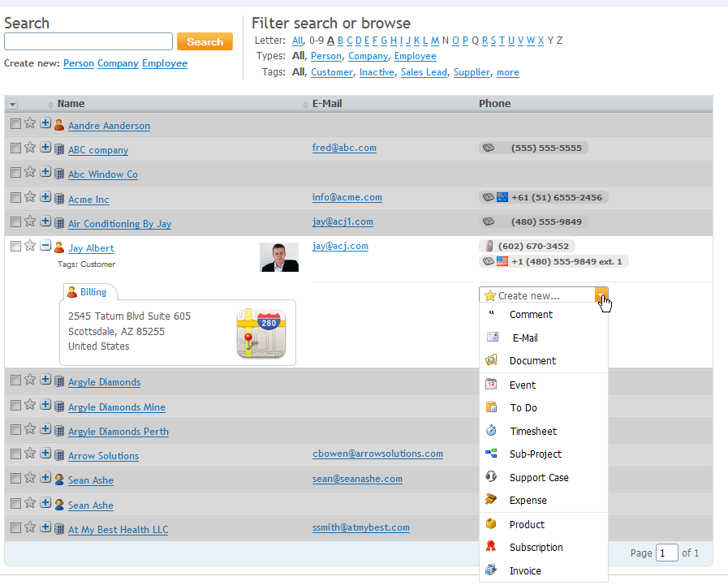Open the jay@acj1.com email link
The width and height of the screenshot is (728, 585).
342,222
